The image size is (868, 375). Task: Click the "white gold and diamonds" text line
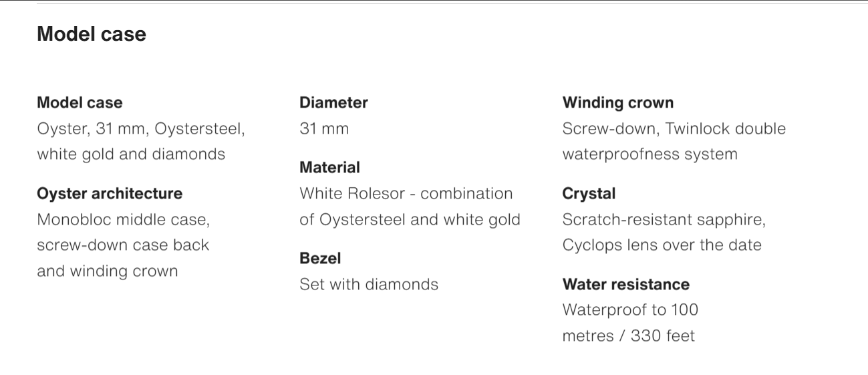[x=131, y=154]
